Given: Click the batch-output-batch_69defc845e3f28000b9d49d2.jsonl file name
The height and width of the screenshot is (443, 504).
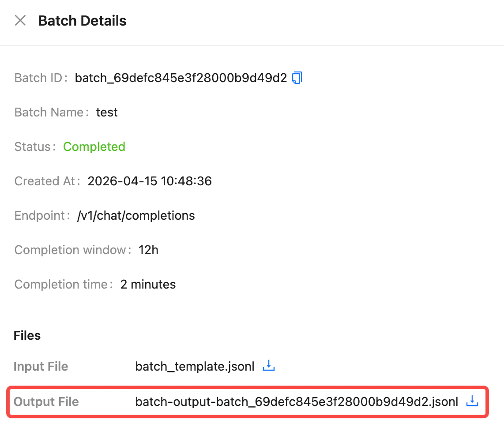Looking at the screenshot, I should pos(296,402).
